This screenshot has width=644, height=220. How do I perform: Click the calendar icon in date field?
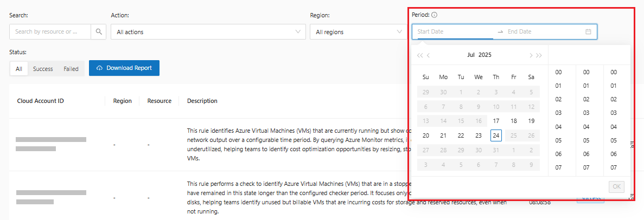coord(588,32)
